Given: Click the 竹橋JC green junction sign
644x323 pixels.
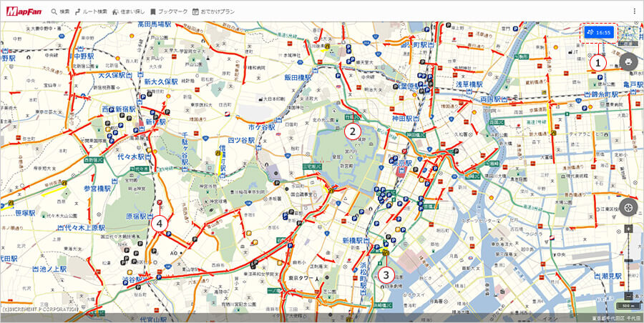Looking at the screenshot, I should (352, 116).
